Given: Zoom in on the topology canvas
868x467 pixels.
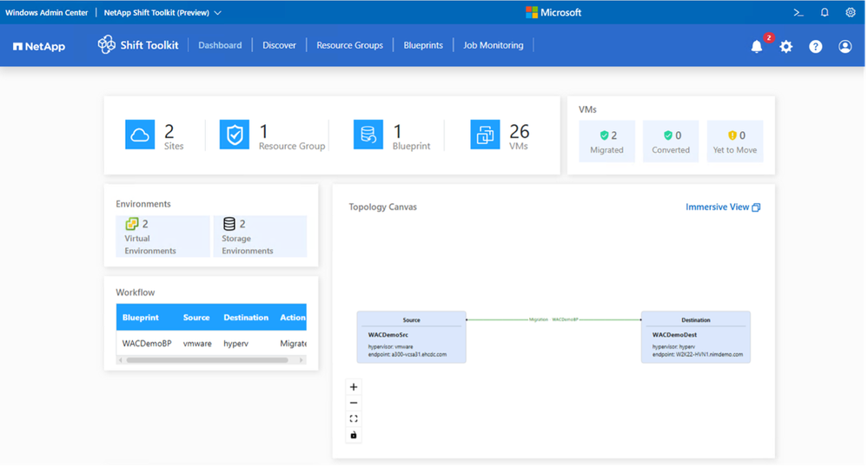Looking at the screenshot, I should (354, 387).
